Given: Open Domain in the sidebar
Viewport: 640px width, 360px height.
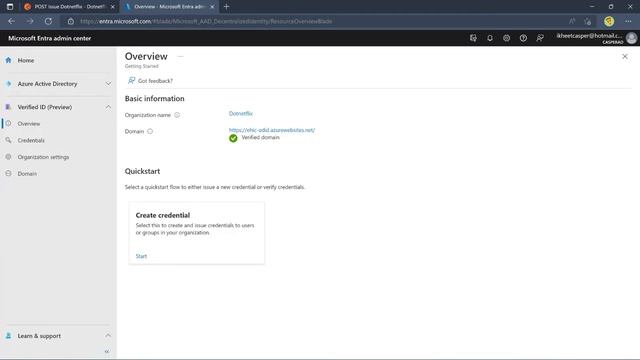Looking at the screenshot, I should click(x=27, y=174).
